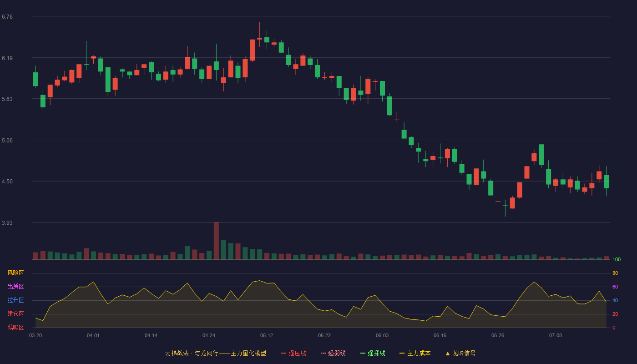Toggle the 强压线 legend item

(293, 353)
